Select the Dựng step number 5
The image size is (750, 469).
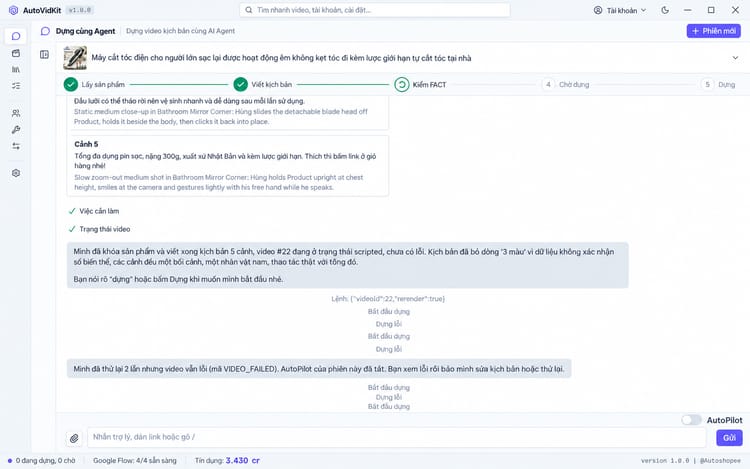point(718,85)
